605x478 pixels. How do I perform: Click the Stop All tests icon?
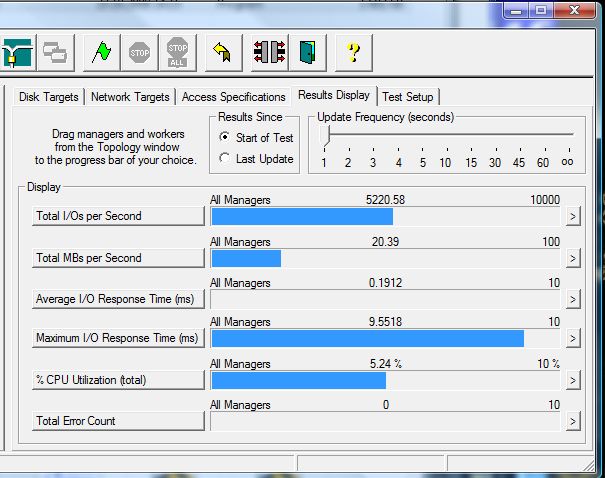coord(177,52)
